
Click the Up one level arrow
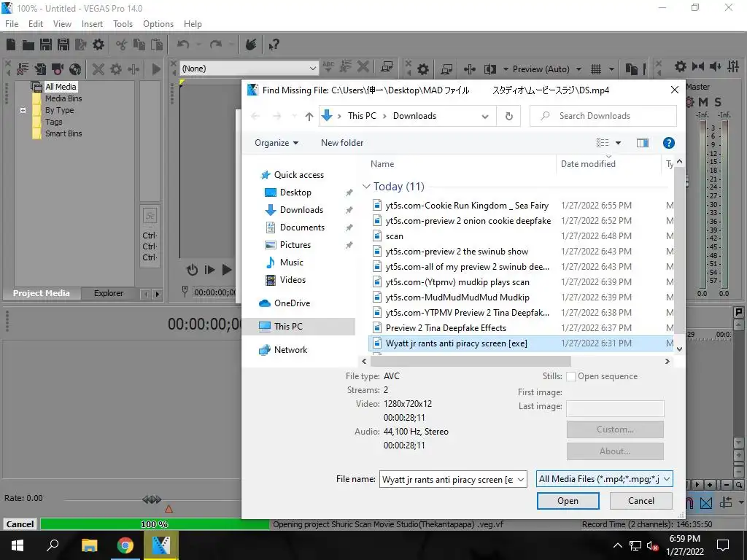[309, 116]
